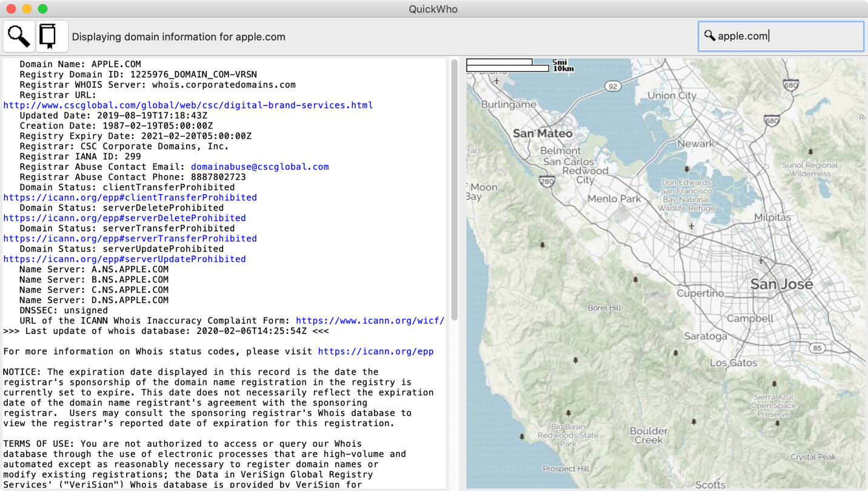Click the Last update of whois database line
This screenshot has height=491, width=868.
pyautogui.click(x=166, y=332)
